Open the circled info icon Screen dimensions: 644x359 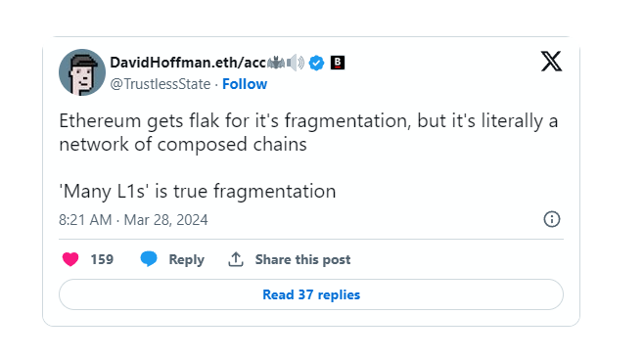click(552, 219)
